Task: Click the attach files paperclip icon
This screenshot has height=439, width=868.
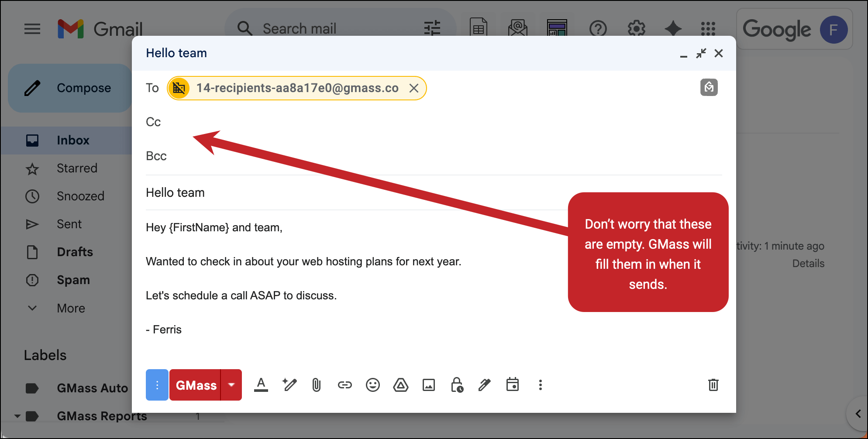Action: pos(317,385)
